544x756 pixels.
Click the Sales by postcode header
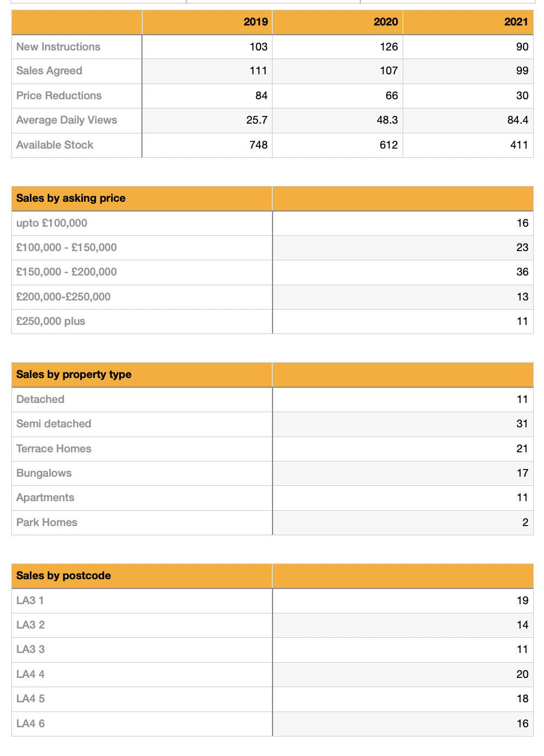(x=63, y=576)
